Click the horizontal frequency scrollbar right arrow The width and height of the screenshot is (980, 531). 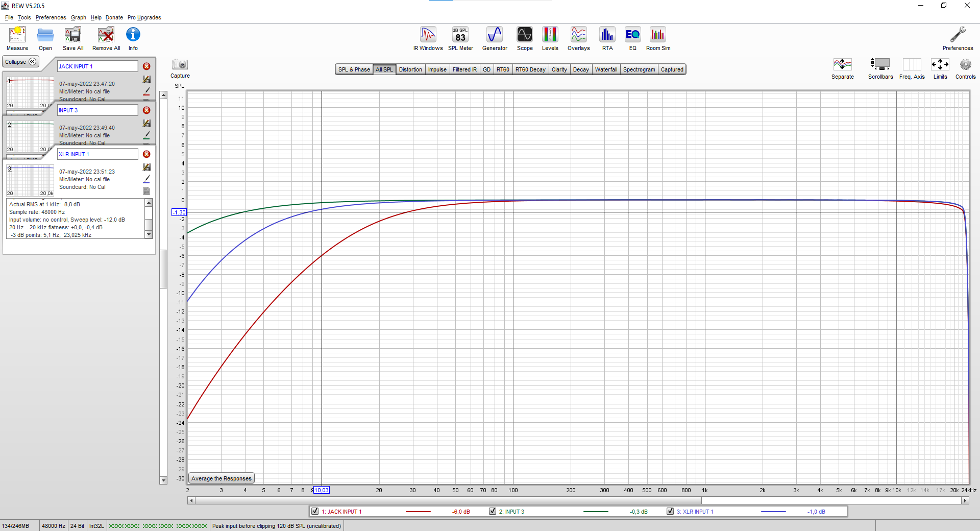(965, 500)
